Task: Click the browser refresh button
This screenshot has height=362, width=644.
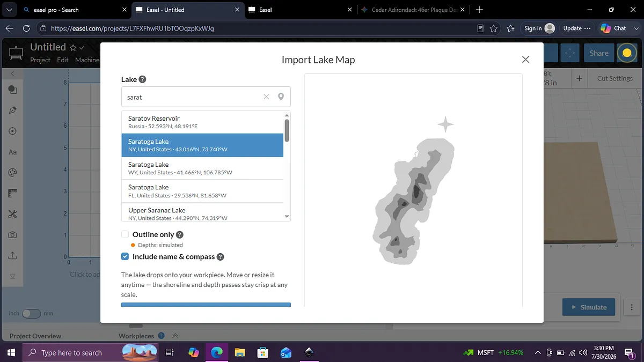Action: pos(26,28)
